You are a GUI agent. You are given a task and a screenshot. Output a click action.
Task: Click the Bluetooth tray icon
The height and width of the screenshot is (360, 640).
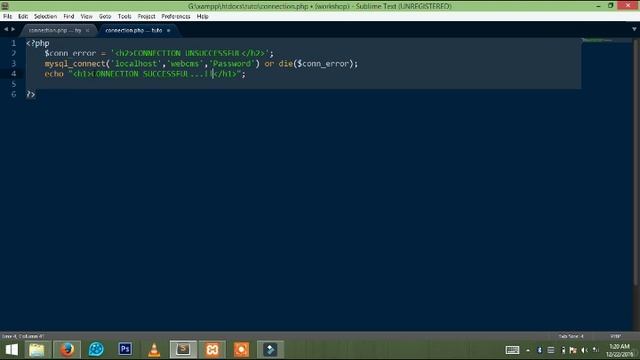click(539, 350)
